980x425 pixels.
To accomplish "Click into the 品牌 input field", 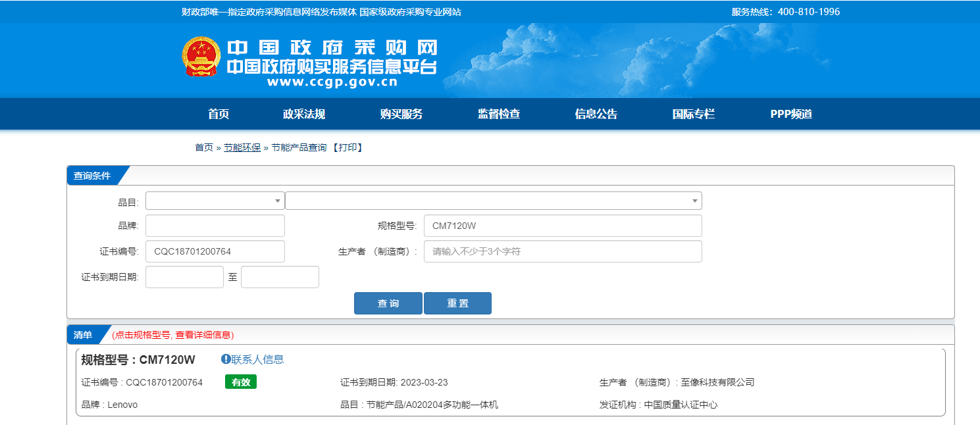I will click(215, 226).
